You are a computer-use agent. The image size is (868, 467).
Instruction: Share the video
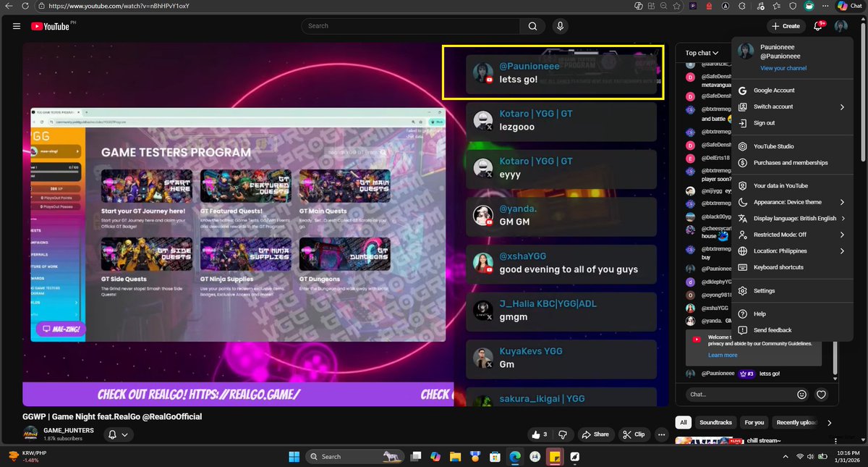point(595,434)
